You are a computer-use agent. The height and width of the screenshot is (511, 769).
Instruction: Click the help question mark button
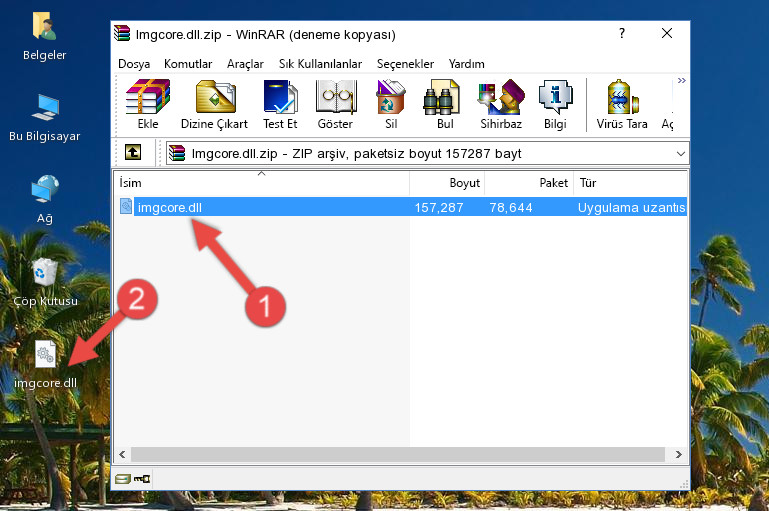(622, 33)
